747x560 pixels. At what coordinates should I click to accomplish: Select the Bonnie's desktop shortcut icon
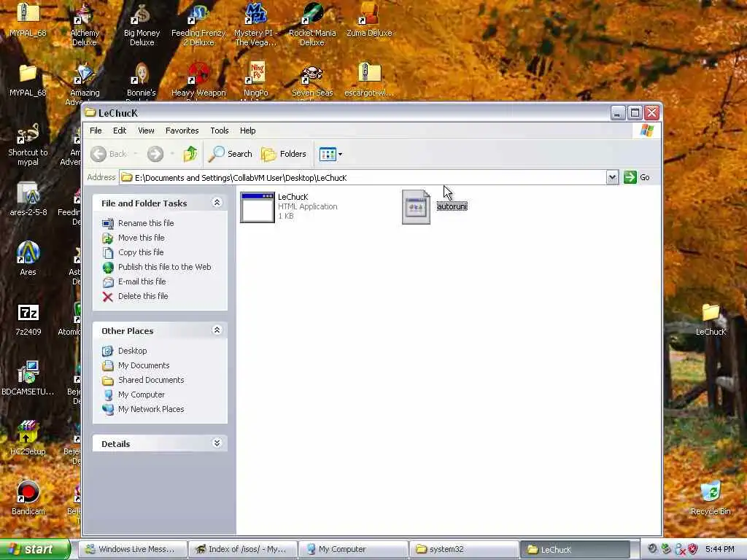pyautogui.click(x=142, y=80)
